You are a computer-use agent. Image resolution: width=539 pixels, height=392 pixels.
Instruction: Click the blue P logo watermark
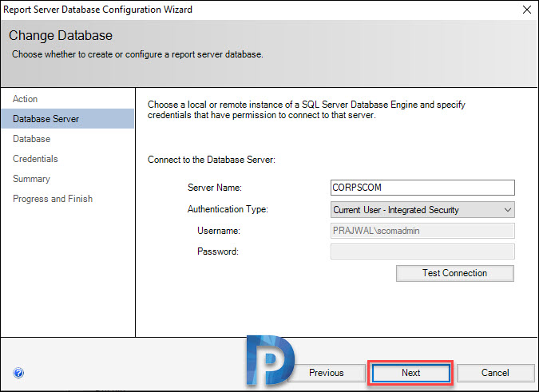pos(270,360)
